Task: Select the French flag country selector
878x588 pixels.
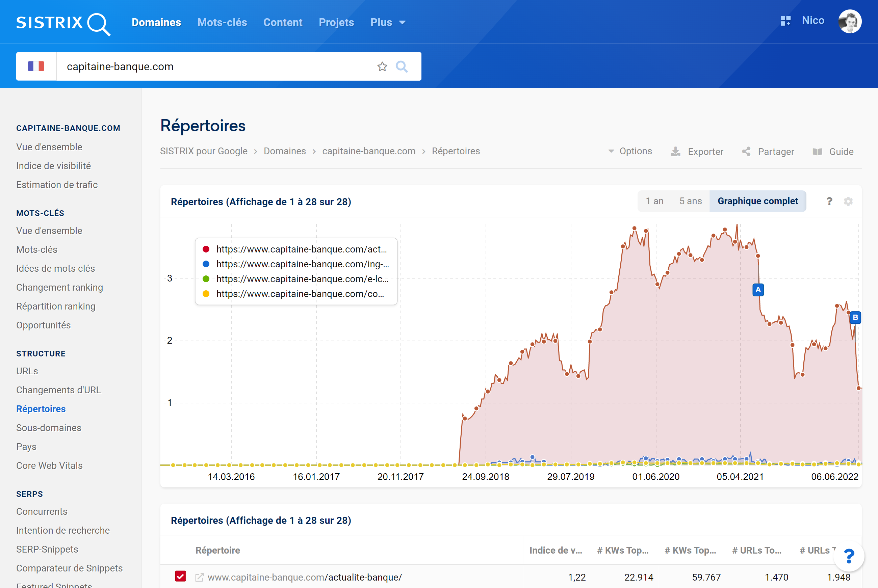Action: [x=36, y=66]
